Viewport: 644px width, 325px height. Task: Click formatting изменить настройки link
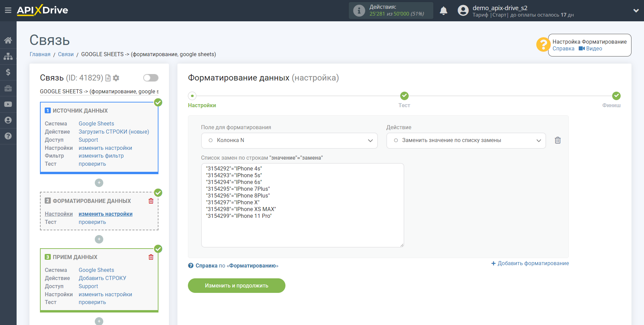tap(105, 214)
